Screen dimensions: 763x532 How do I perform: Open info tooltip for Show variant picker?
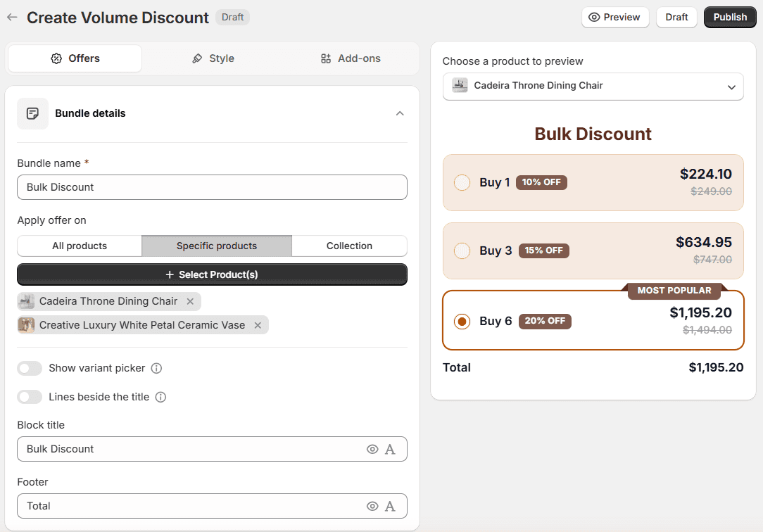(x=156, y=369)
